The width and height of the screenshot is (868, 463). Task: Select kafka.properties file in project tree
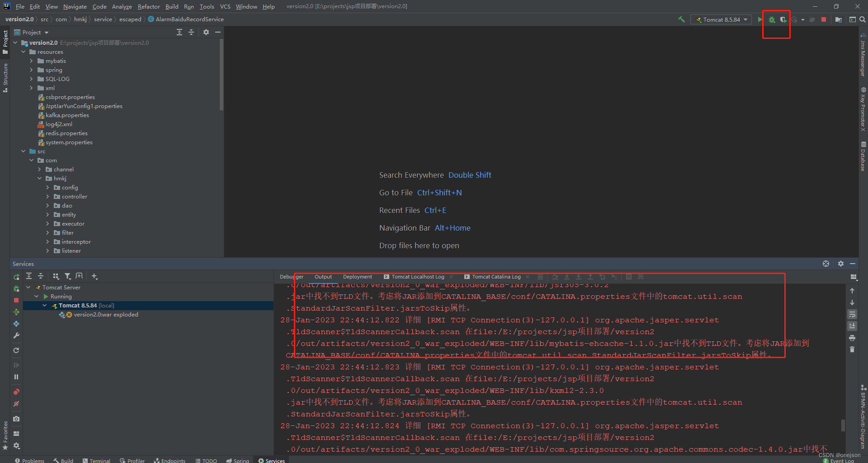[x=67, y=115]
